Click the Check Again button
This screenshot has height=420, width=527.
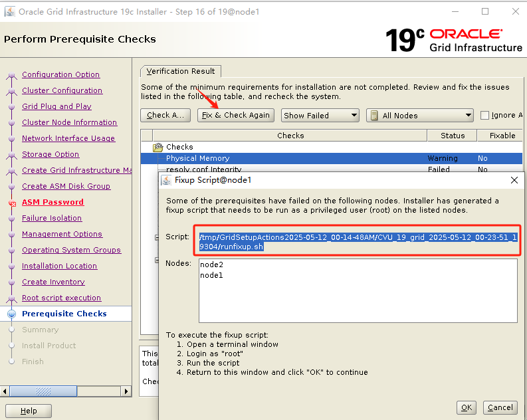pos(165,115)
